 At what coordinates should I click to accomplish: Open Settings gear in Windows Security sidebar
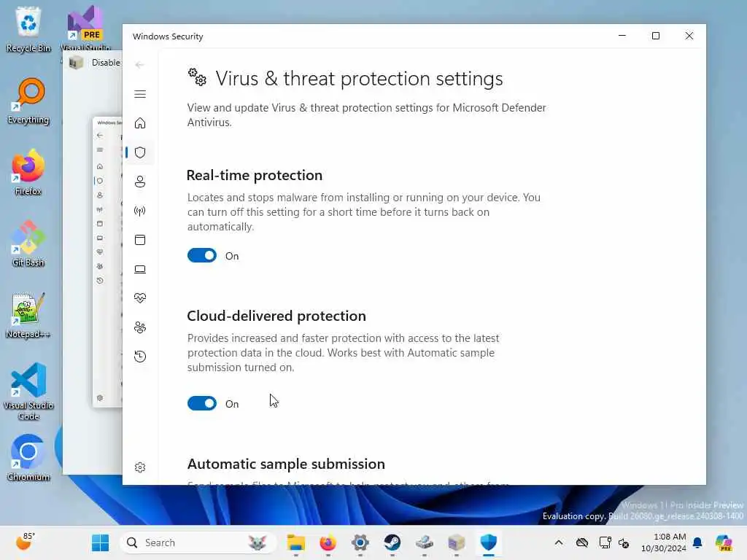(140, 467)
